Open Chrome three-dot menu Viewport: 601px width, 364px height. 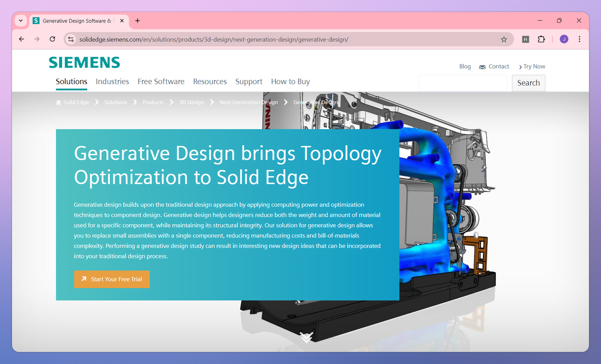coord(579,39)
